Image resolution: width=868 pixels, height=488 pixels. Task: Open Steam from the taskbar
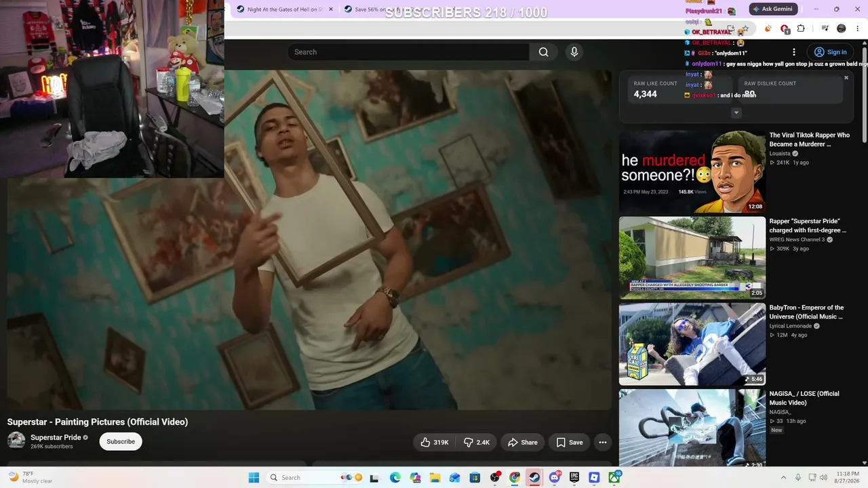tap(534, 478)
